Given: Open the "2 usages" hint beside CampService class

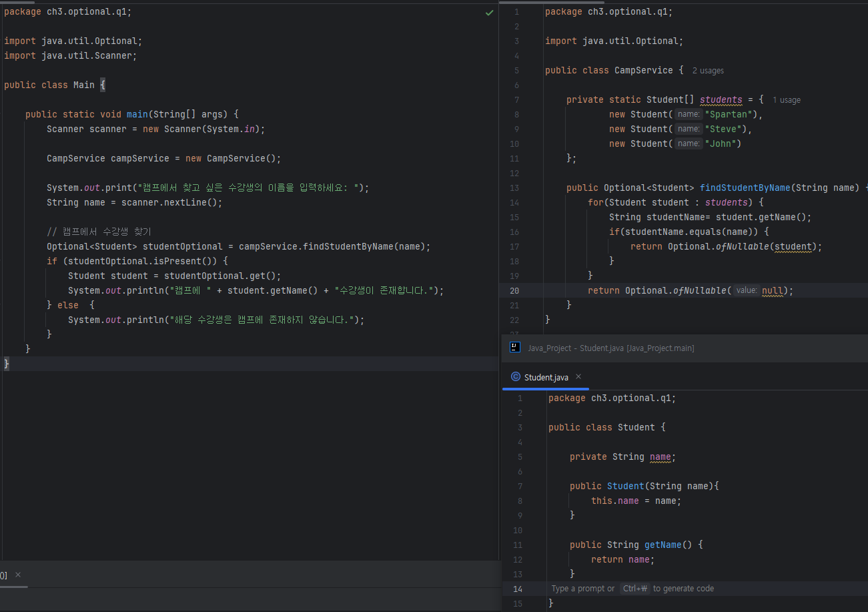Looking at the screenshot, I should [708, 71].
